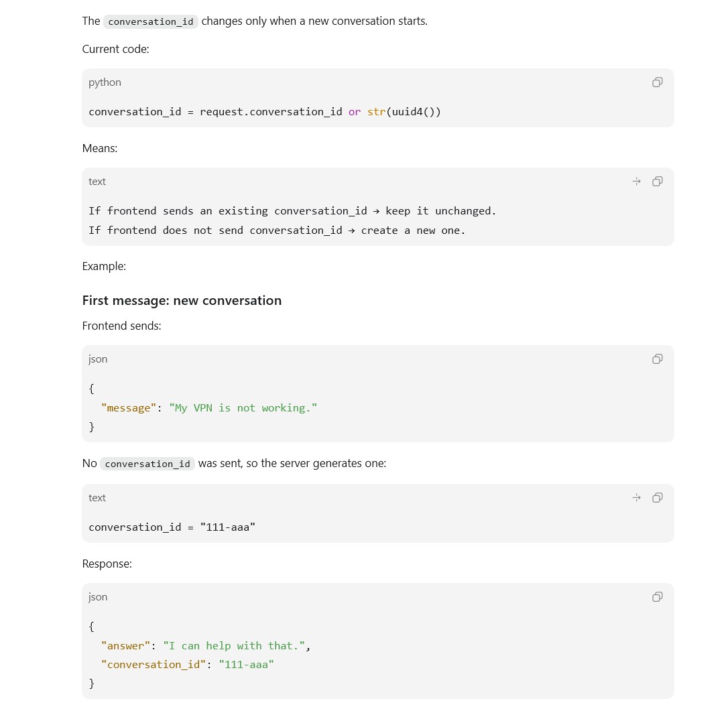Screen dimensions: 728x713
Task: Click the 'or' keyword in python code
Action: tap(355, 112)
